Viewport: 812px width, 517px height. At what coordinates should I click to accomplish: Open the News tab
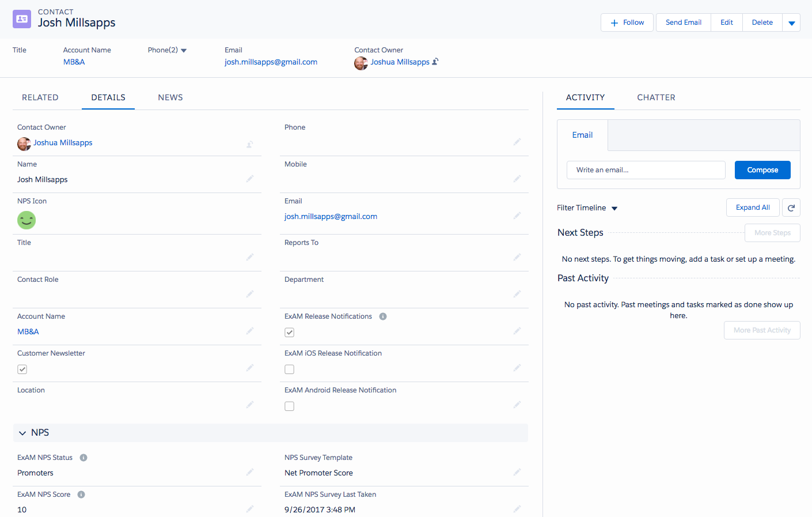click(170, 97)
